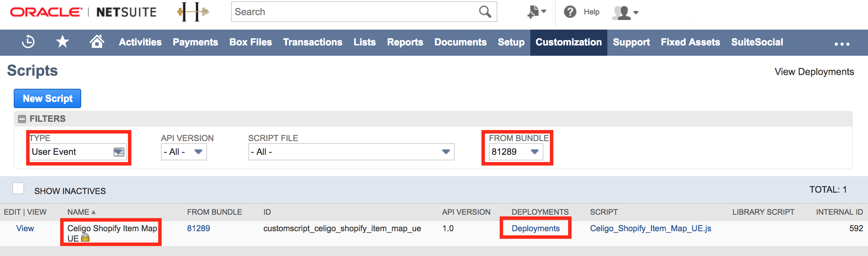
Task: Open the Activities menu
Action: tap(140, 42)
